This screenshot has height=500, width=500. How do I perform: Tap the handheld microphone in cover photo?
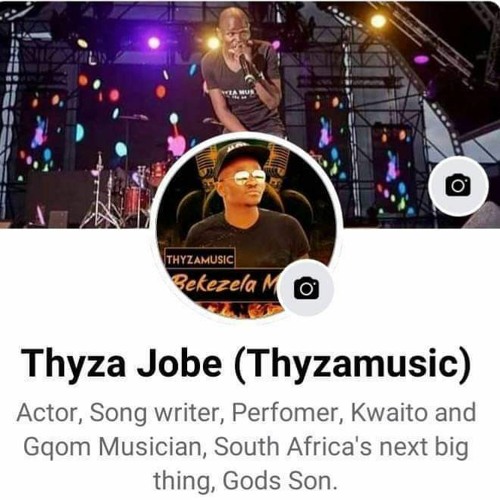tap(247, 68)
